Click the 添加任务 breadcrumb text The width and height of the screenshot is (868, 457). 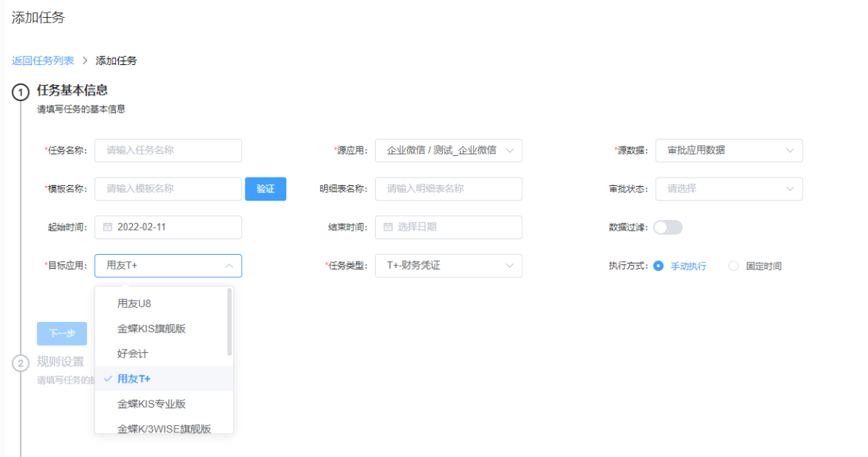117,60
